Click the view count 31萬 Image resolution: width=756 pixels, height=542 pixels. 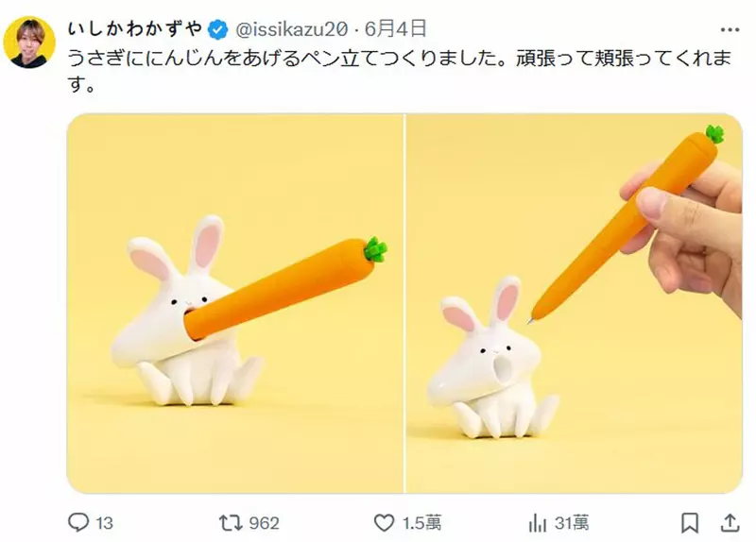572,523
